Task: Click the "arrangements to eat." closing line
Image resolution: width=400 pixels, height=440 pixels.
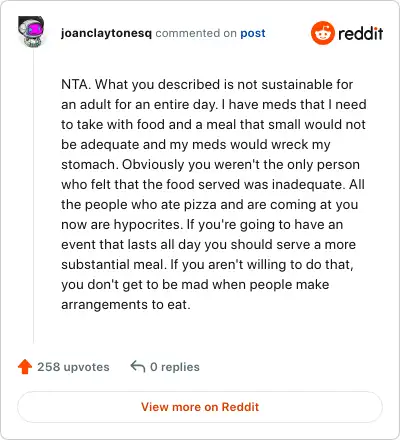Action: pyautogui.click(x=126, y=304)
